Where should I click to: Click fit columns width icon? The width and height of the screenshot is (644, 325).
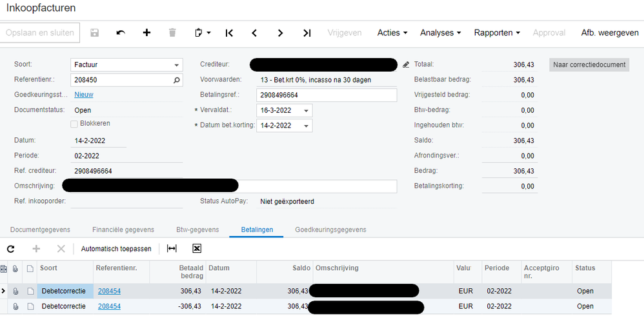click(x=172, y=248)
